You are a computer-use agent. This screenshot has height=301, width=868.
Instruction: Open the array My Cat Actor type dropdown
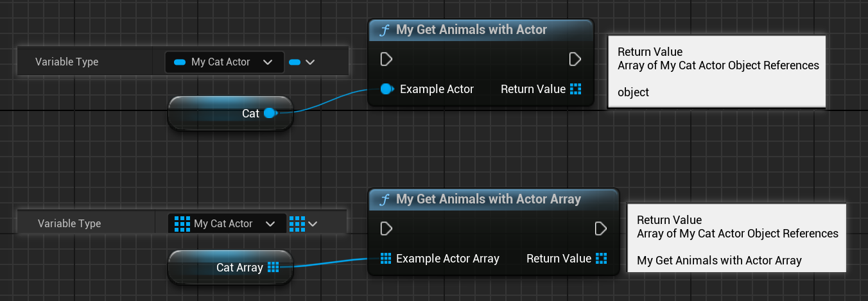coord(226,223)
